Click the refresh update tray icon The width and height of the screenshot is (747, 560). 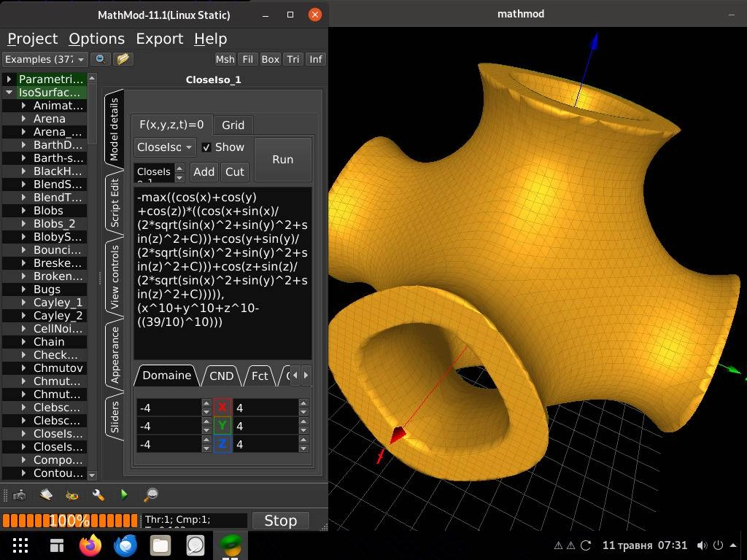click(586, 545)
